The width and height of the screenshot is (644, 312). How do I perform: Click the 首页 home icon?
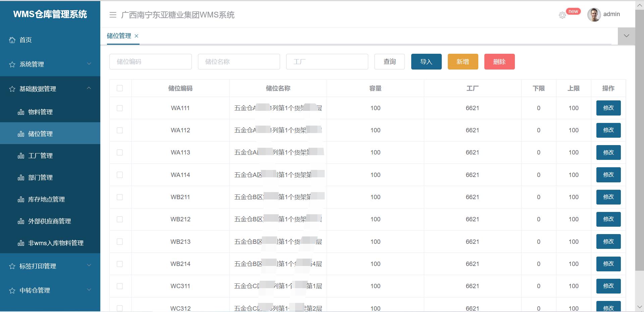12,40
